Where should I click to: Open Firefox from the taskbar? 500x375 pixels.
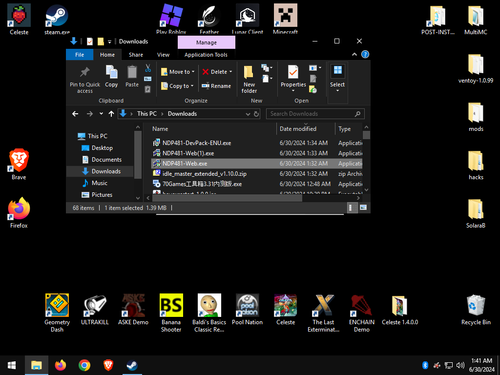click(60, 365)
